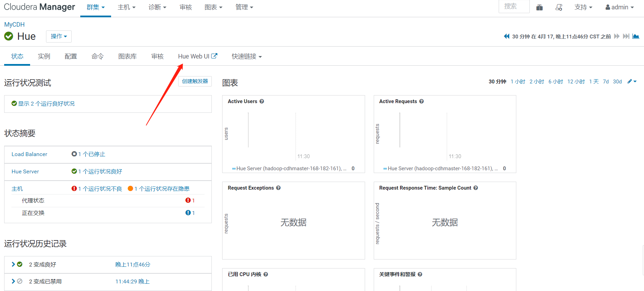Screen dimensions: 644x291
Task: Open the parcel/gift icon in top bar
Action: pos(539,7)
